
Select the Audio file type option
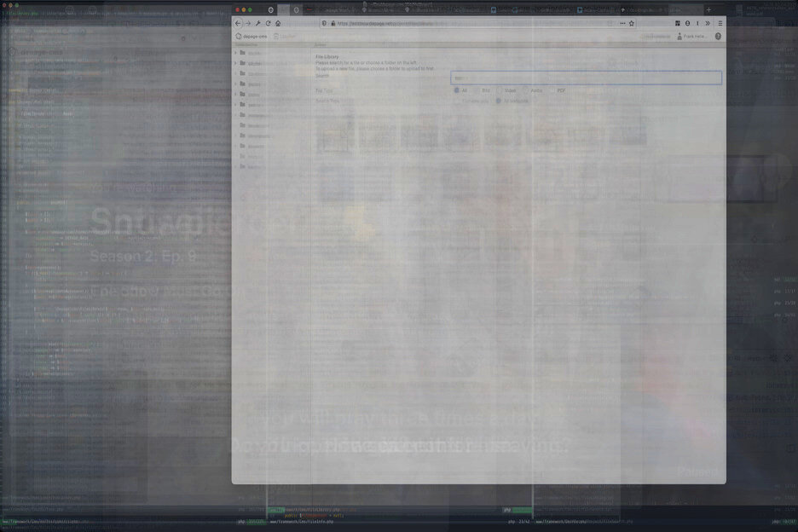533,90
